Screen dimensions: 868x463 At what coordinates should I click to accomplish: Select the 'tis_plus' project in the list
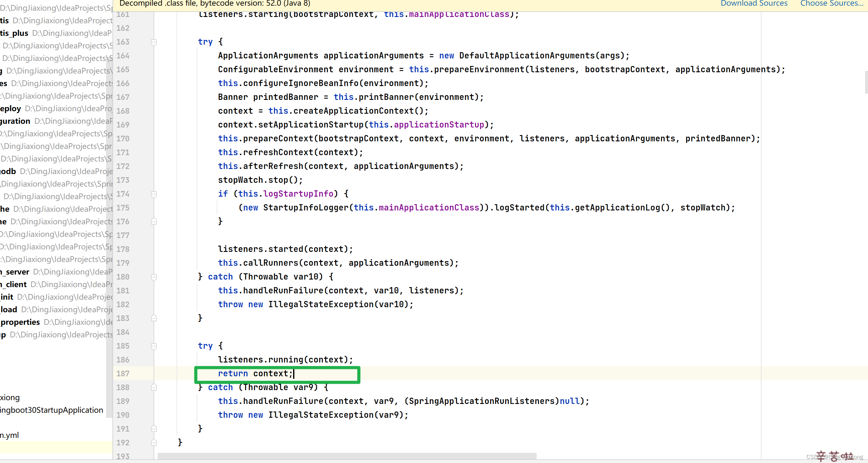(56, 33)
